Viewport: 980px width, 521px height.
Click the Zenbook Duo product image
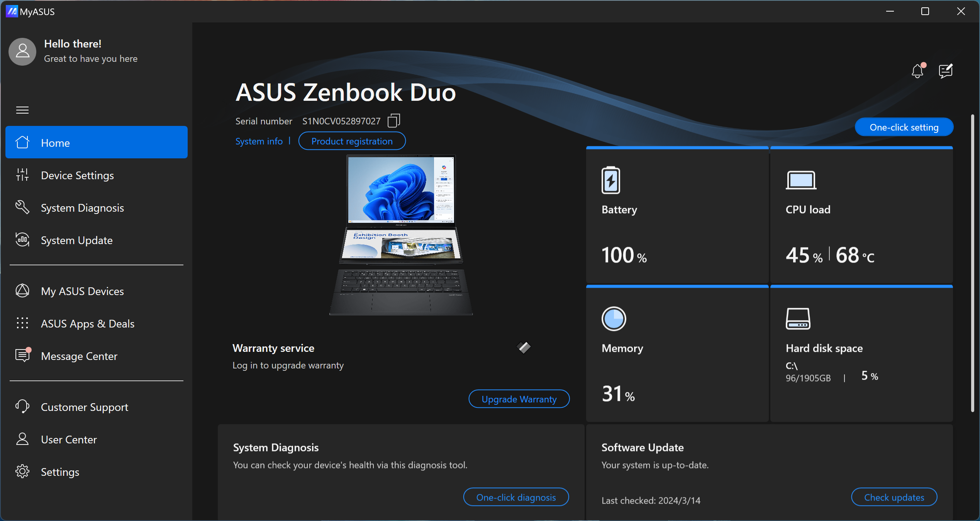click(401, 235)
